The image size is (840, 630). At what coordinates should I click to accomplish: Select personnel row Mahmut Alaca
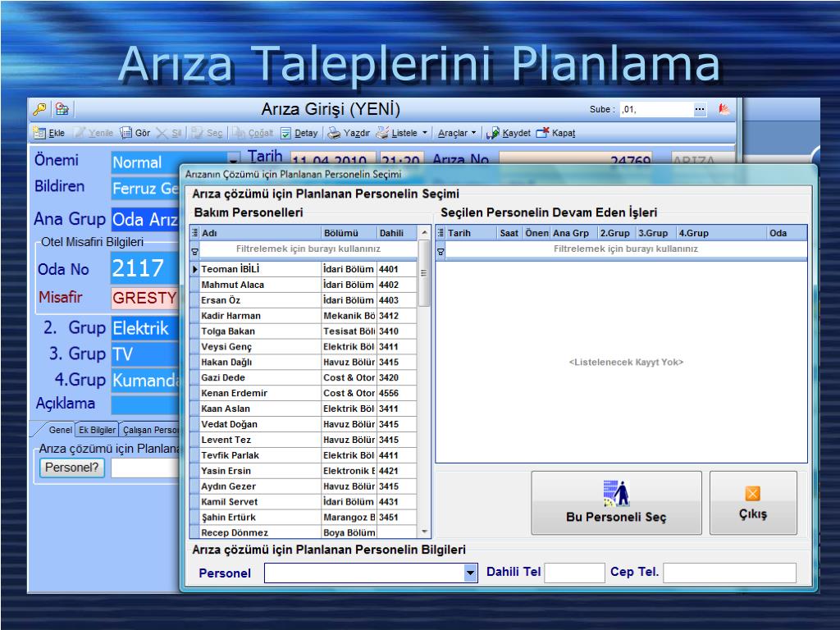point(304,285)
